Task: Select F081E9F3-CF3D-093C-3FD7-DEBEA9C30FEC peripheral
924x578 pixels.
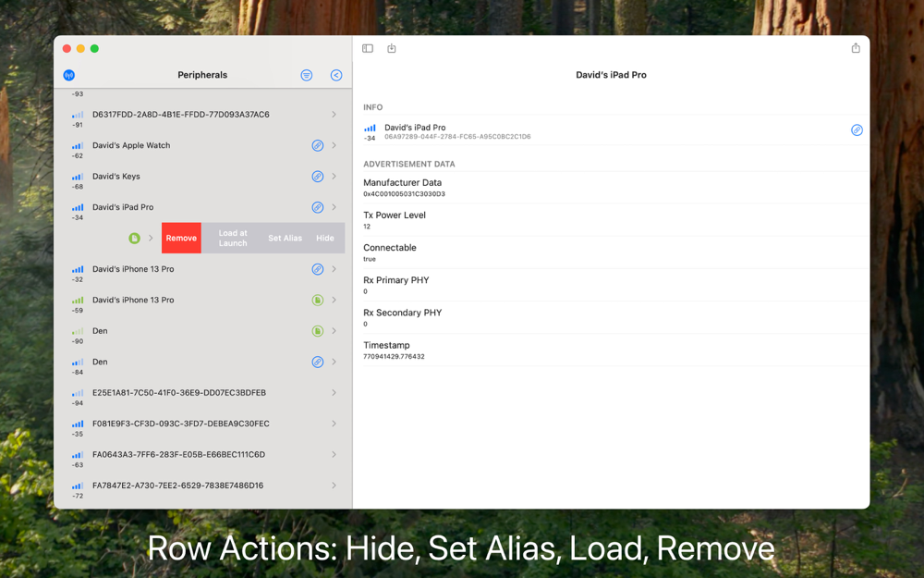Action: [x=202, y=424]
